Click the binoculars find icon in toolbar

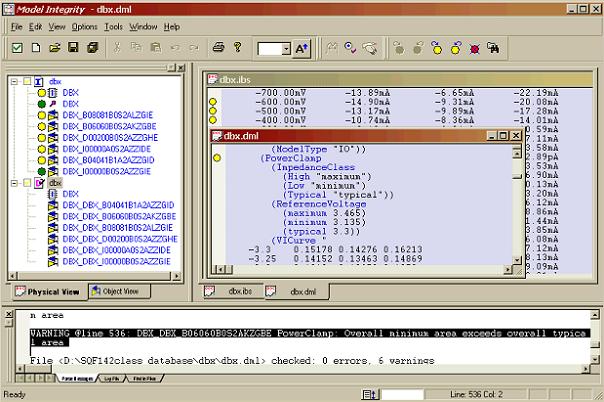click(493, 48)
